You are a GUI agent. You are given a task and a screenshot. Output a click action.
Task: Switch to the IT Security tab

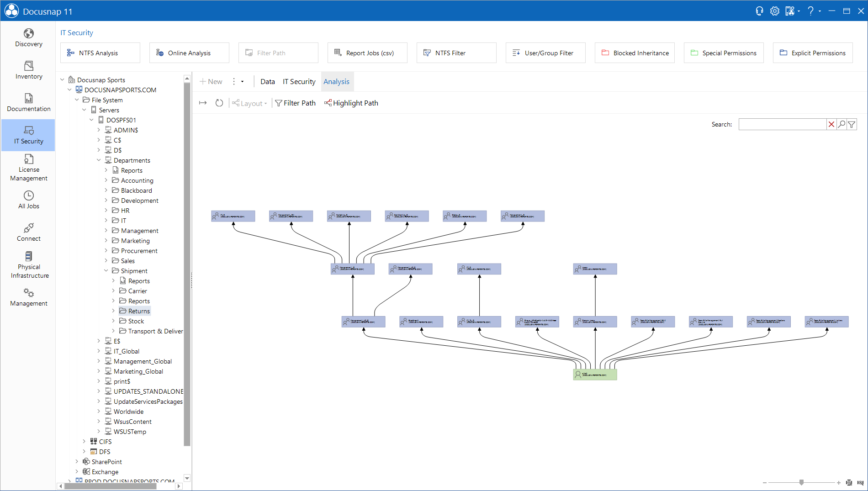coord(299,81)
